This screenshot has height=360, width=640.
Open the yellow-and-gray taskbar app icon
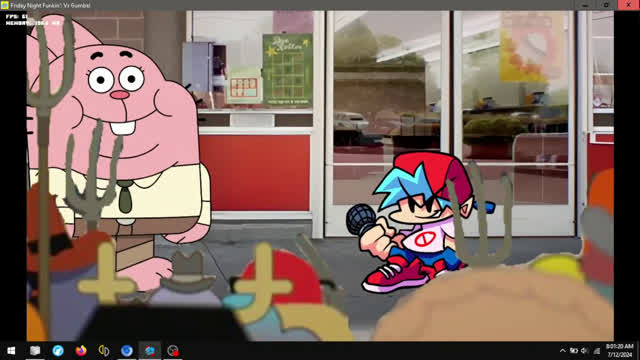[x=104, y=351]
